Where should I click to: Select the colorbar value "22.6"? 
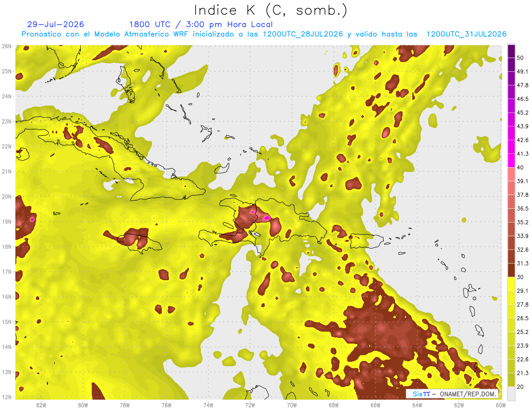523,360
